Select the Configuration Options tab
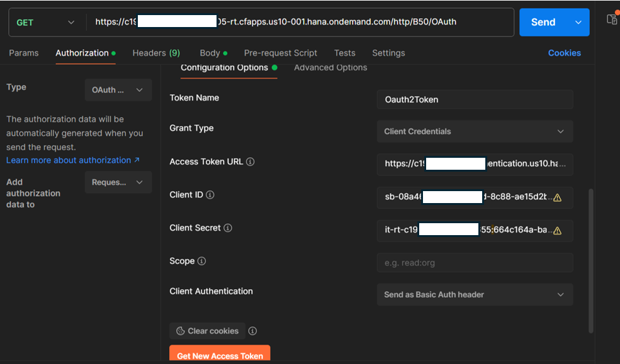620x364 pixels. [x=228, y=68]
